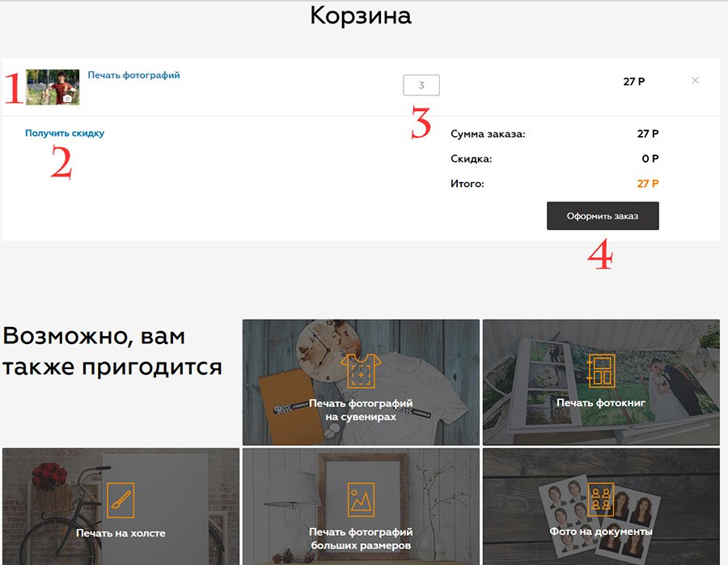Remove the photo print item with the X
728x565 pixels.
point(696,80)
